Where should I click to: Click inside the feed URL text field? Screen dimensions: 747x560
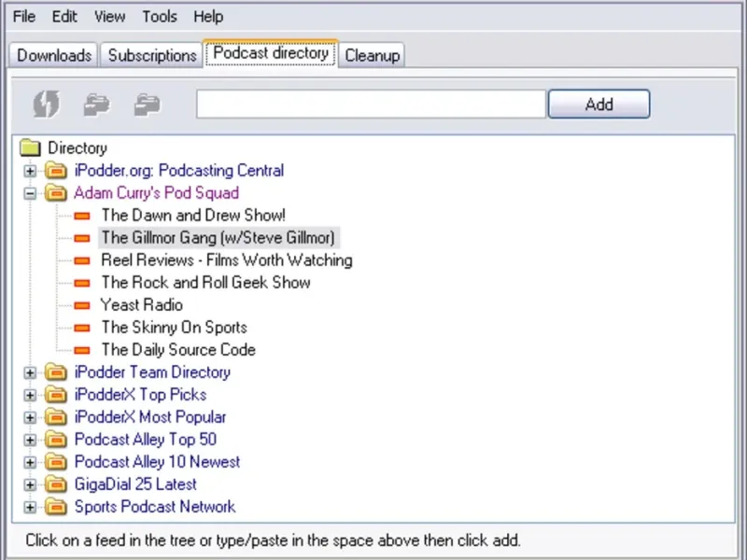coord(371,104)
